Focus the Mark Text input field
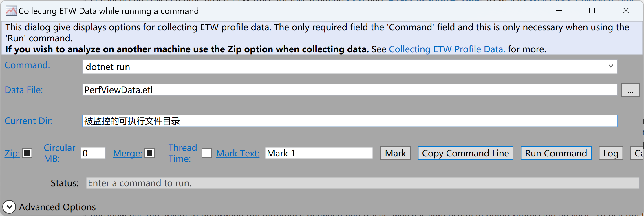Viewport: 644px width, 216px height. [319, 153]
